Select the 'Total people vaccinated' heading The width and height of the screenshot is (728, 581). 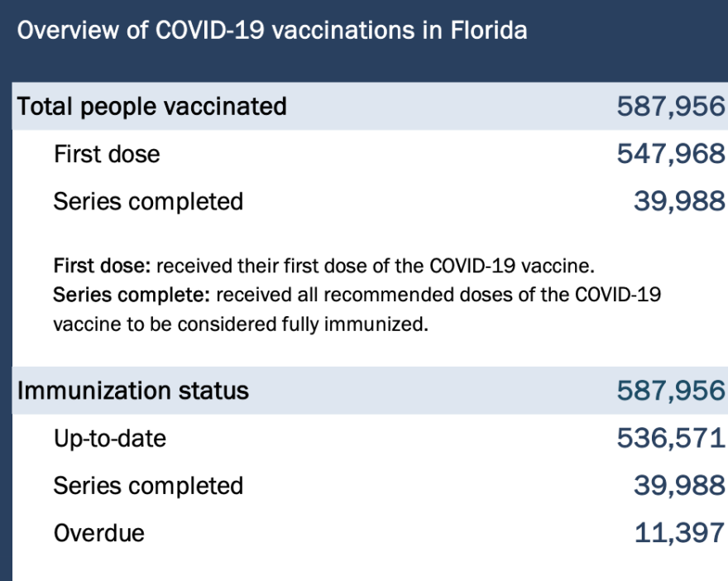tap(152, 107)
